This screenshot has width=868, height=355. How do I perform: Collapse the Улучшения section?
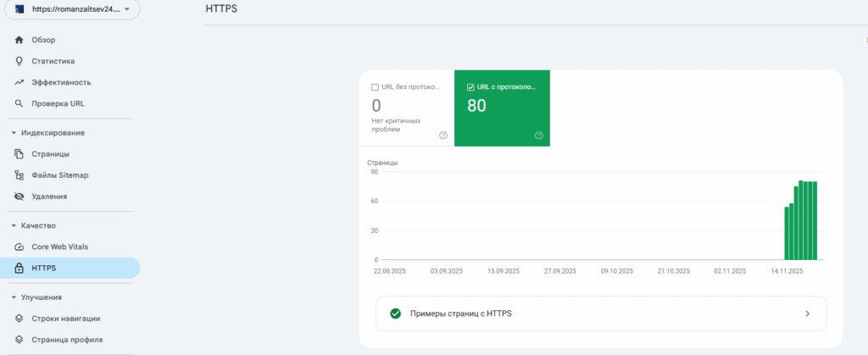pyautogui.click(x=14, y=297)
